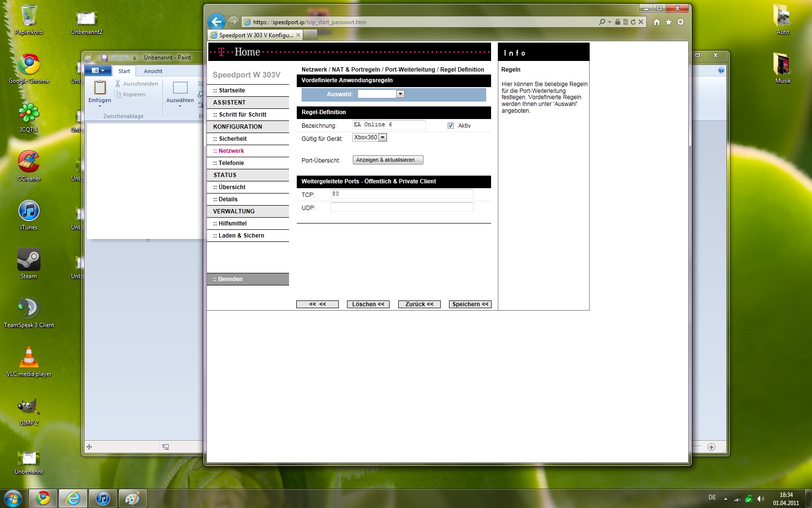
Task: Open the Paint help question mark icon
Action: coord(721,71)
